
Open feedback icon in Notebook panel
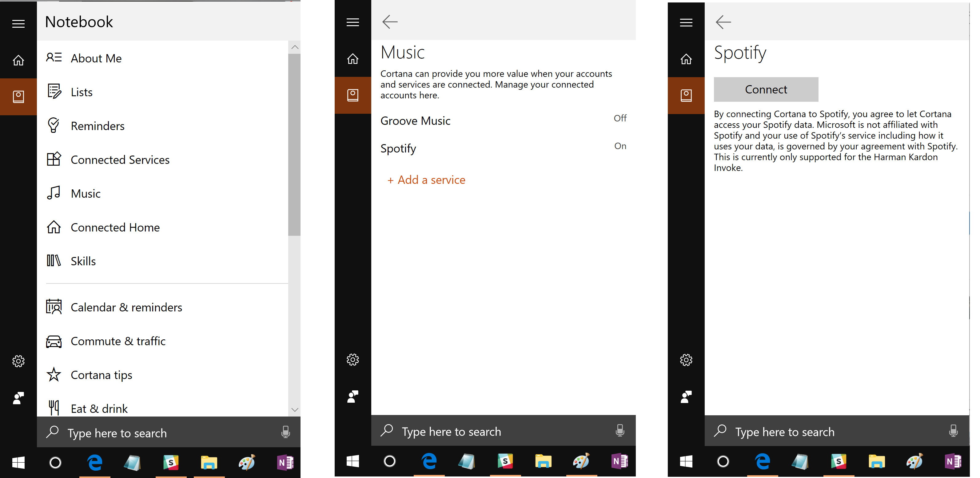pos(18,398)
